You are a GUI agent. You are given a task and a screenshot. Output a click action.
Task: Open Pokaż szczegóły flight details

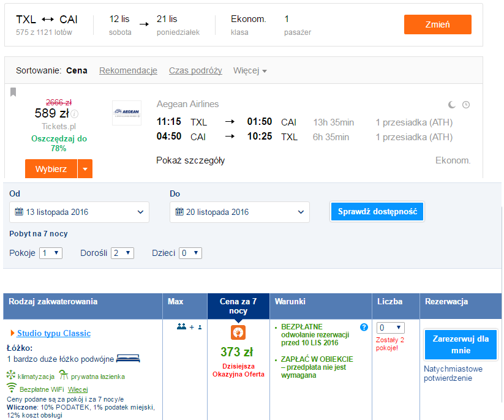click(190, 160)
